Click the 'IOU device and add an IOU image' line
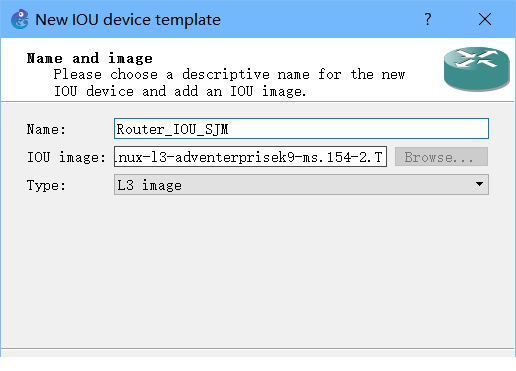This screenshot has width=516, height=371. point(180,91)
